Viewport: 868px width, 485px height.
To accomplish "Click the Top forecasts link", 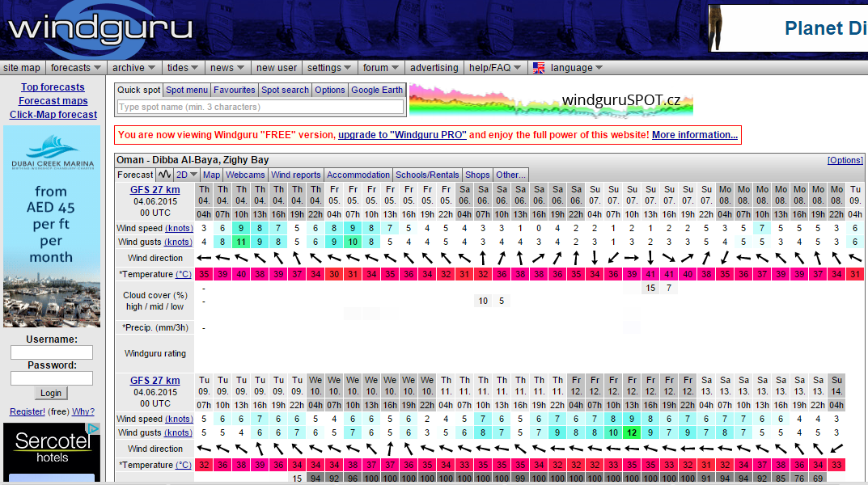I will (53, 87).
